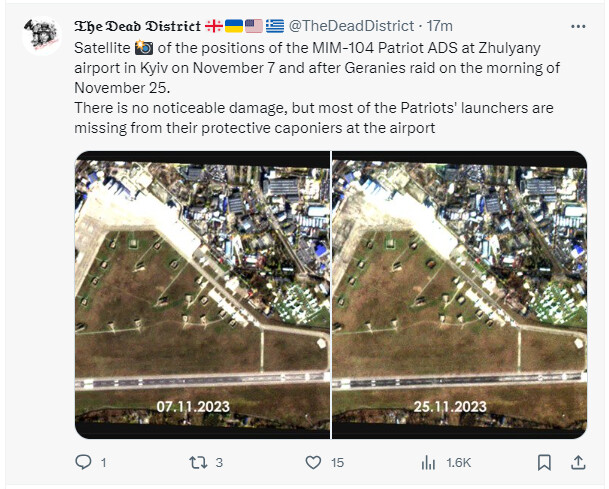The width and height of the screenshot is (609, 489).
Task: Click the camera emoji in tweet text
Action: tap(144, 48)
